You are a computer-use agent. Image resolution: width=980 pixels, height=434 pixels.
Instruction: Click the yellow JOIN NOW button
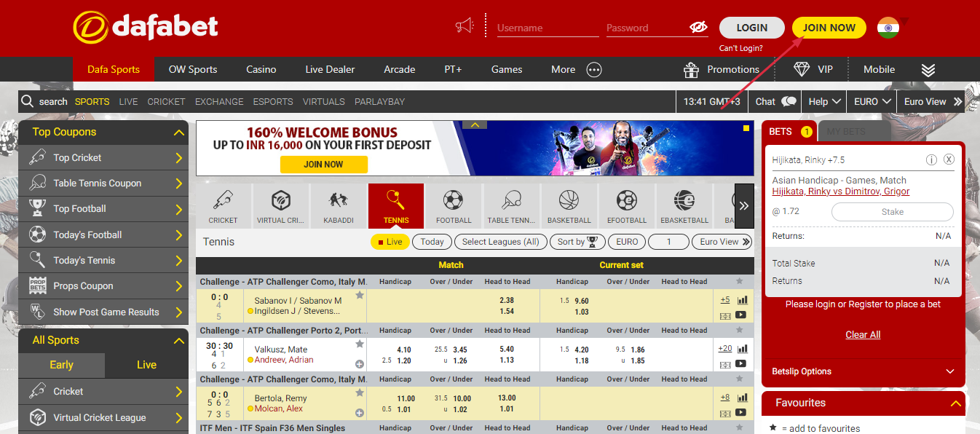click(x=829, y=28)
